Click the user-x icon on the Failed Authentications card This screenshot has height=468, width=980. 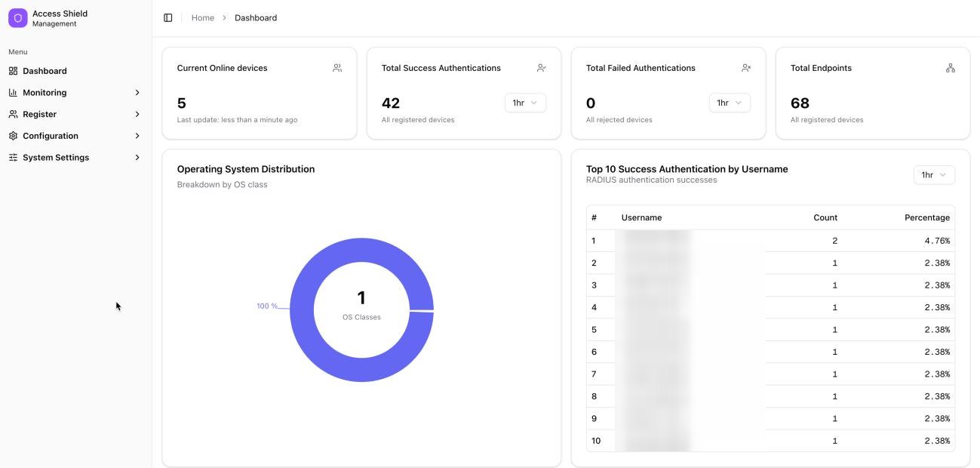(746, 68)
